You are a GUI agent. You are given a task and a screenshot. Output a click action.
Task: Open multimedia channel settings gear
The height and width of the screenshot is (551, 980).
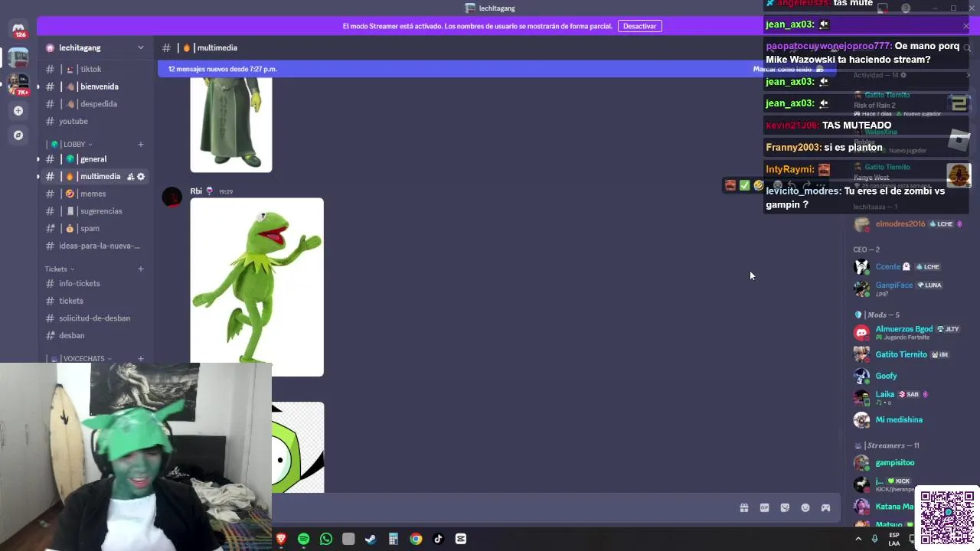pos(141,177)
